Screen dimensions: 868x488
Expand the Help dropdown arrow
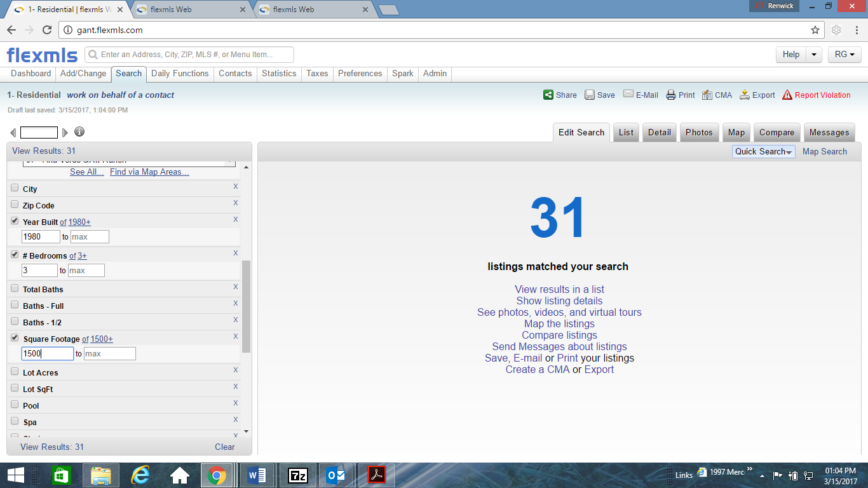[x=814, y=55]
